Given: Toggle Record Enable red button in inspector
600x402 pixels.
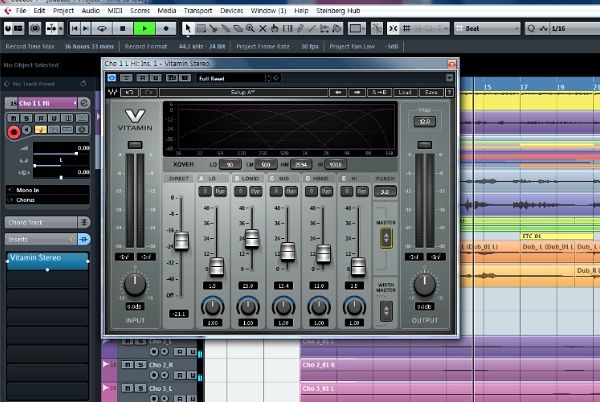Looking at the screenshot, I should click(x=14, y=132).
